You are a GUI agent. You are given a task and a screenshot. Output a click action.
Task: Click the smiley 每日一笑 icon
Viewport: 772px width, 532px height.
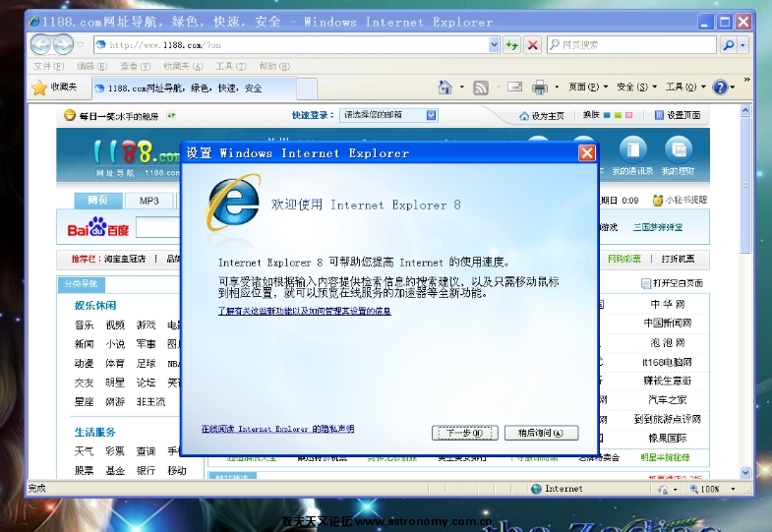click(x=70, y=115)
